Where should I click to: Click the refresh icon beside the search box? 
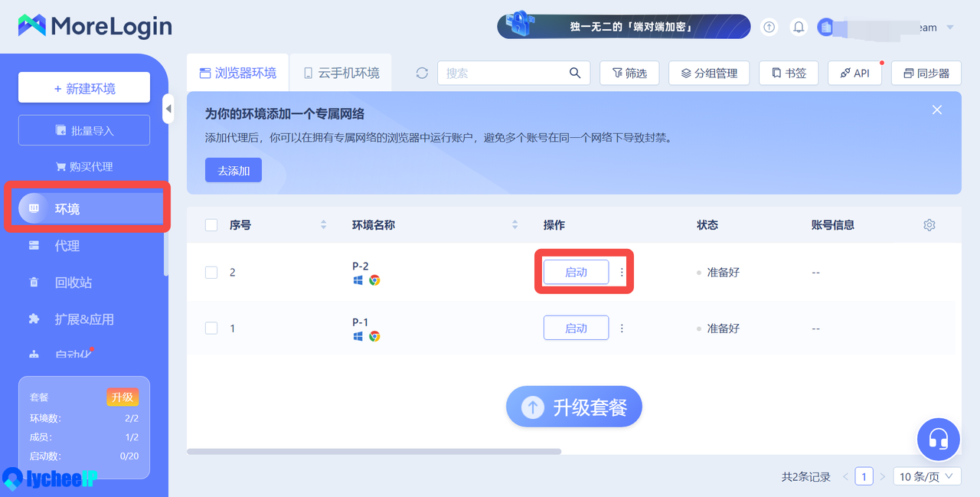click(x=422, y=74)
